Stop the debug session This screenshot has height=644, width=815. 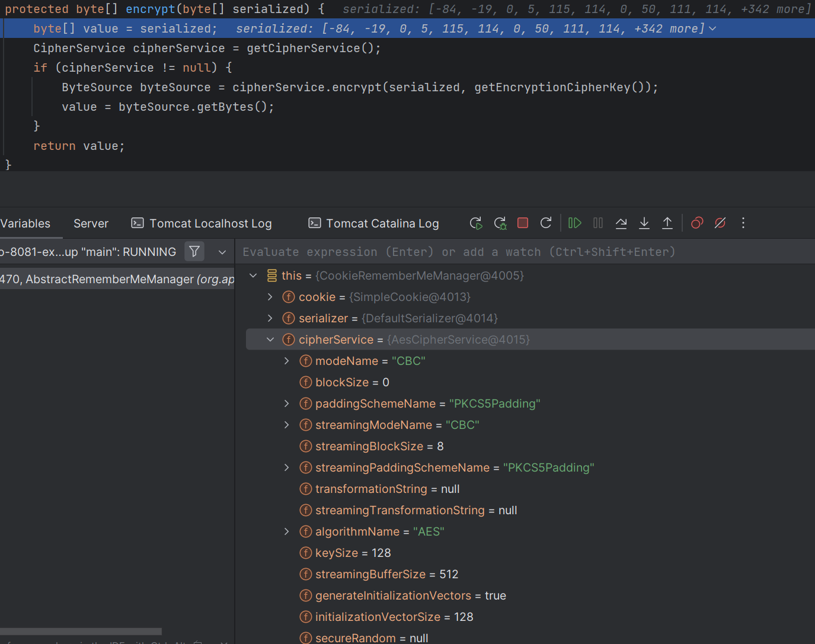[523, 223]
